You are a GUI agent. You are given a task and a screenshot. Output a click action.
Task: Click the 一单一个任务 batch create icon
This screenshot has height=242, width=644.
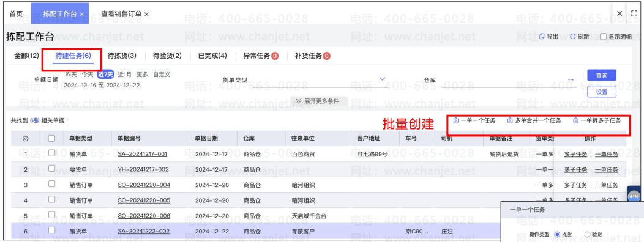(x=456, y=120)
